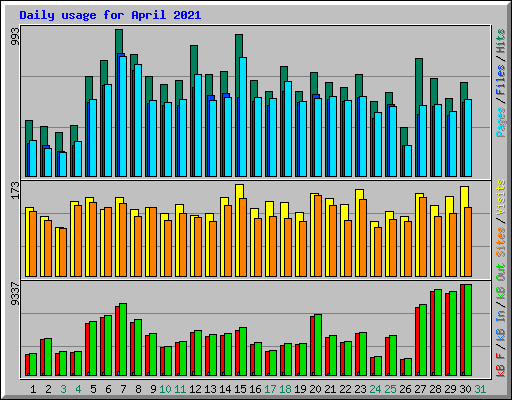Choose day 6 axis label
The height and width of the screenshot is (400, 512).
[108, 389]
